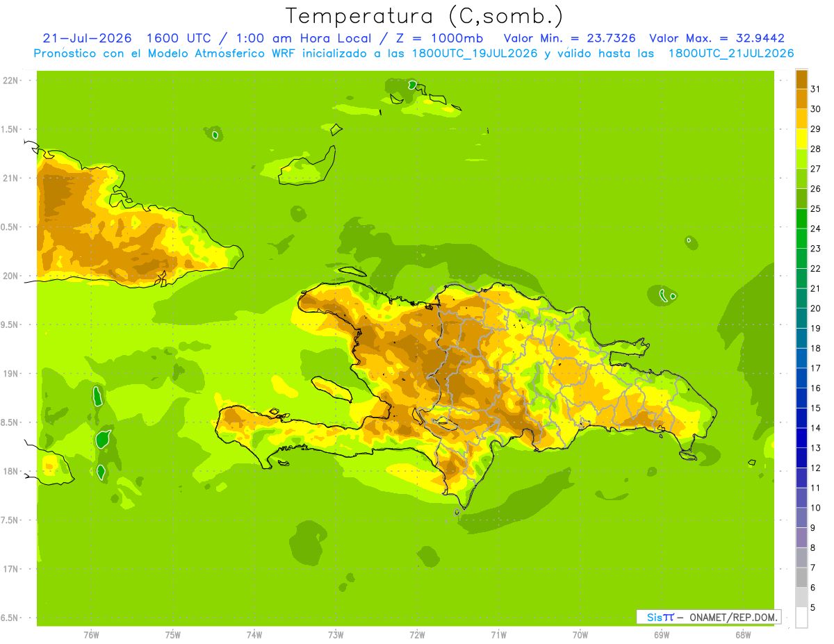Click 'Valor Max. = 32.9442'

[x=717, y=38]
